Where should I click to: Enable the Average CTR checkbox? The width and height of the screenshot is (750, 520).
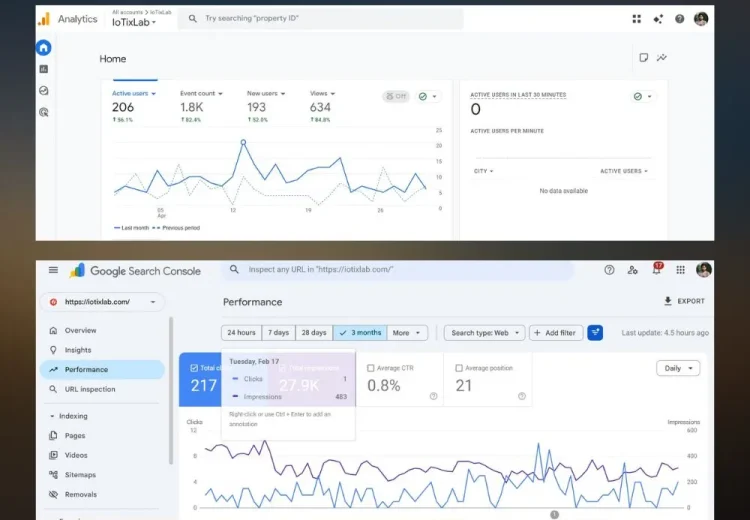click(370, 368)
